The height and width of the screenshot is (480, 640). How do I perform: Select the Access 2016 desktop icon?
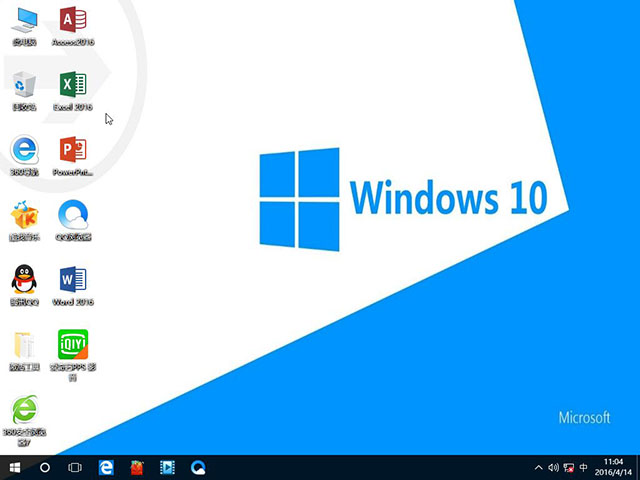(x=72, y=20)
